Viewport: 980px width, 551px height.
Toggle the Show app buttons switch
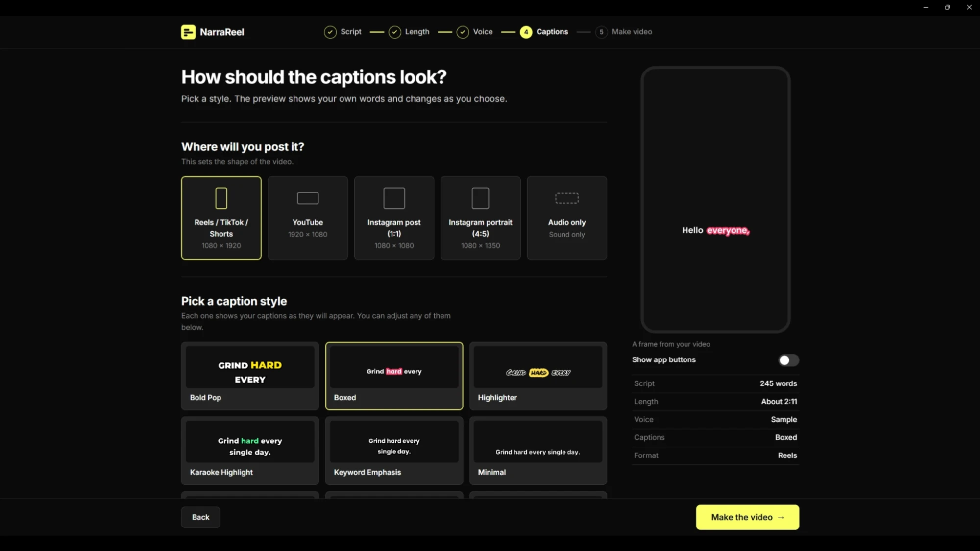pyautogui.click(x=788, y=360)
